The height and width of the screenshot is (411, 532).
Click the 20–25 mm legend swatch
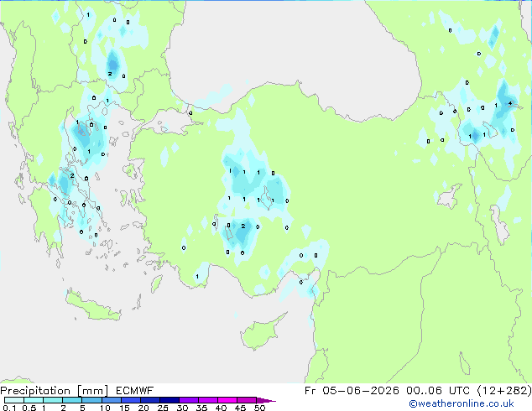pyautogui.click(x=149, y=400)
